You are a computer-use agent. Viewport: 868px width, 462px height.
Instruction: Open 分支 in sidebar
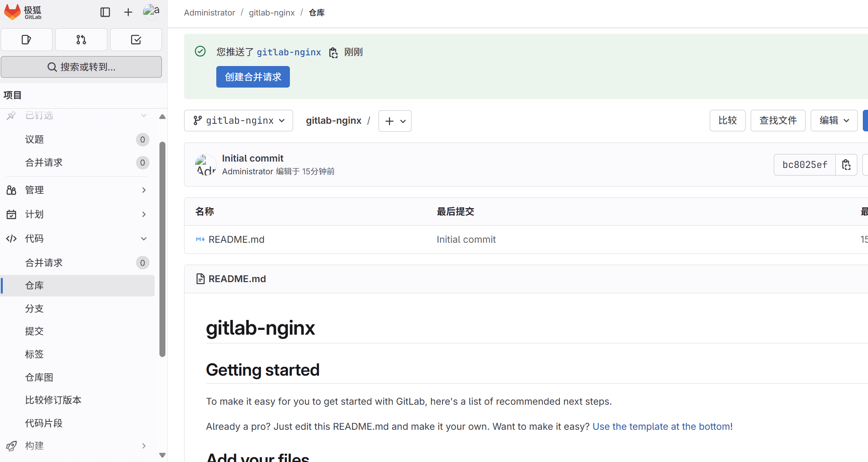point(77,309)
